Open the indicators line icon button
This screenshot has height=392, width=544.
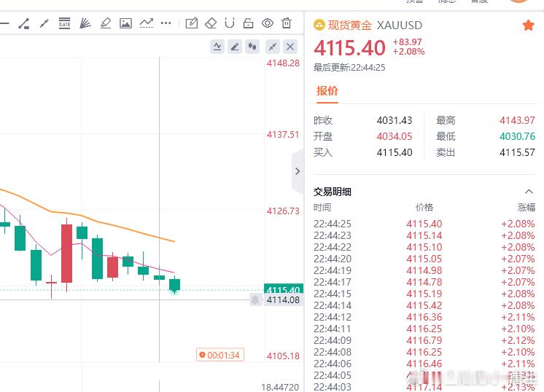point(217,47)
